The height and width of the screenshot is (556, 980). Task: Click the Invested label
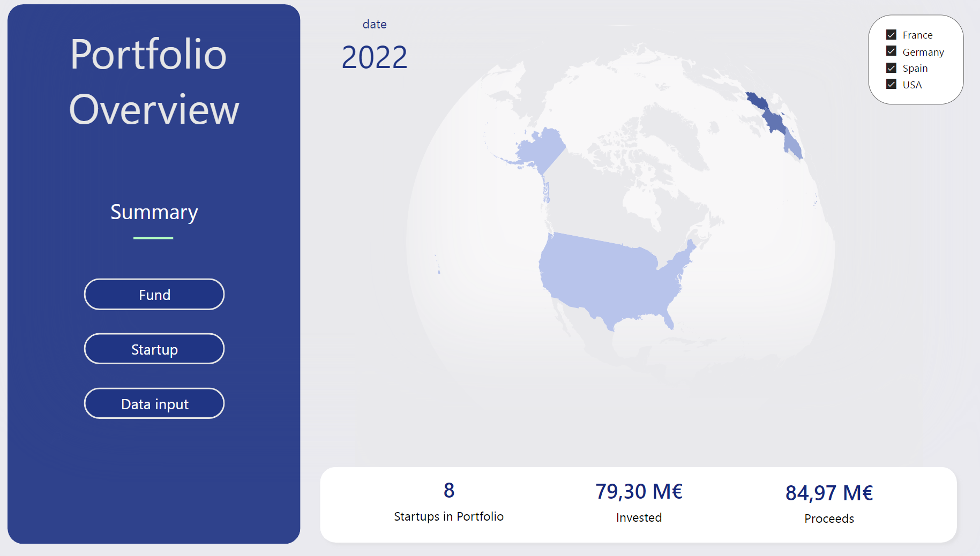[639, 517]
